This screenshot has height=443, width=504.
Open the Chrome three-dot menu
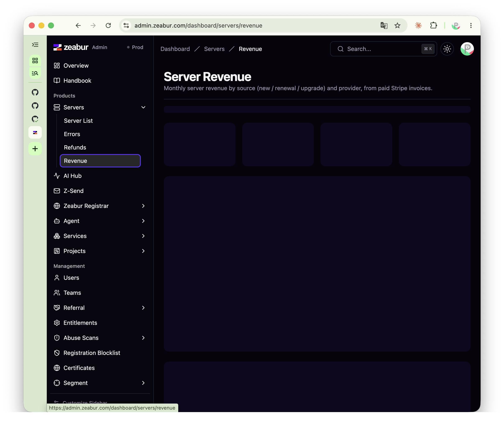click(471, 25)
